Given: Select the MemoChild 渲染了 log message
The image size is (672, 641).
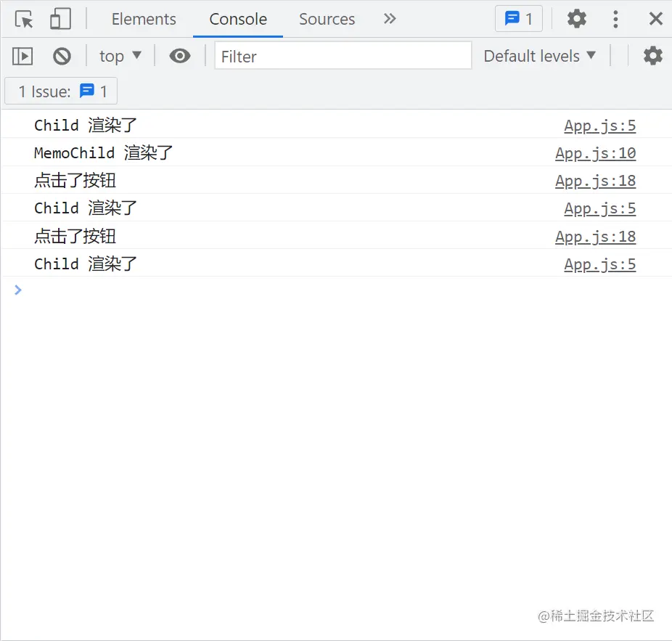Looking at the screenshot, I should 103,152.
